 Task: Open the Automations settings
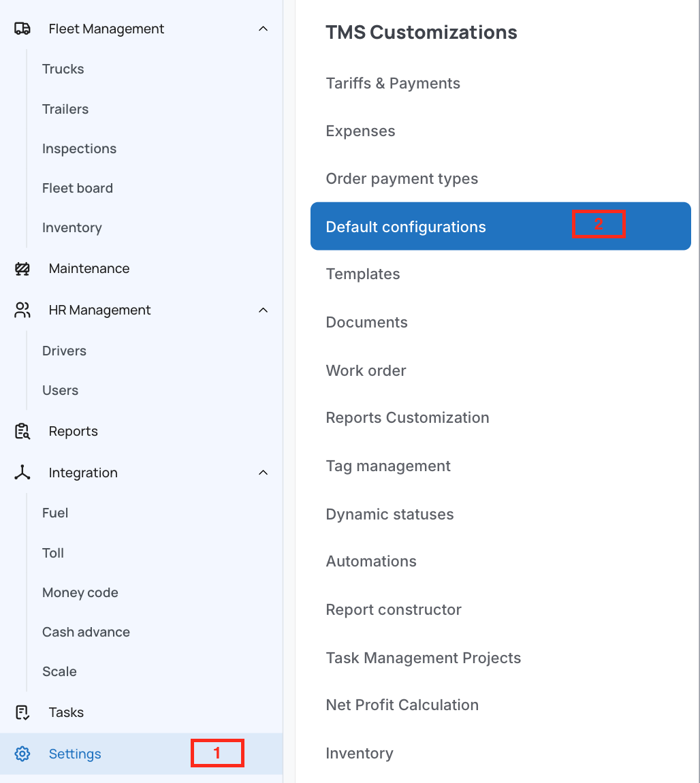[371, 561]
